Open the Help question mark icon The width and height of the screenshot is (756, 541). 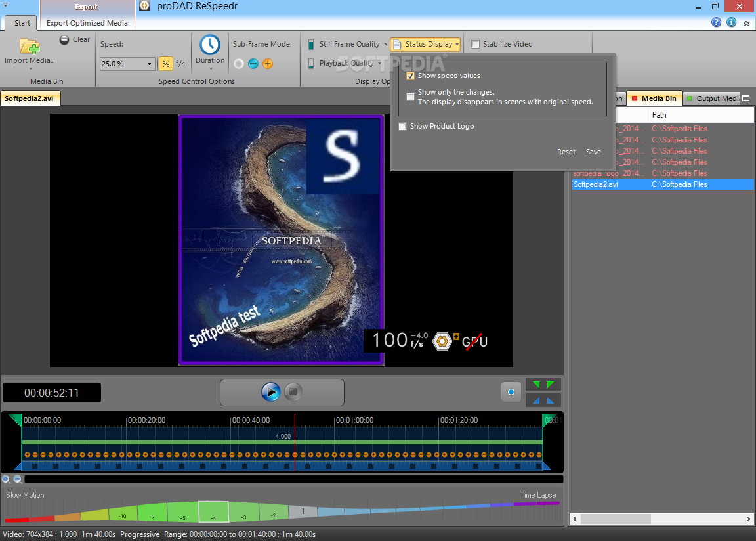pyautogui.click(x=717, y=22)
